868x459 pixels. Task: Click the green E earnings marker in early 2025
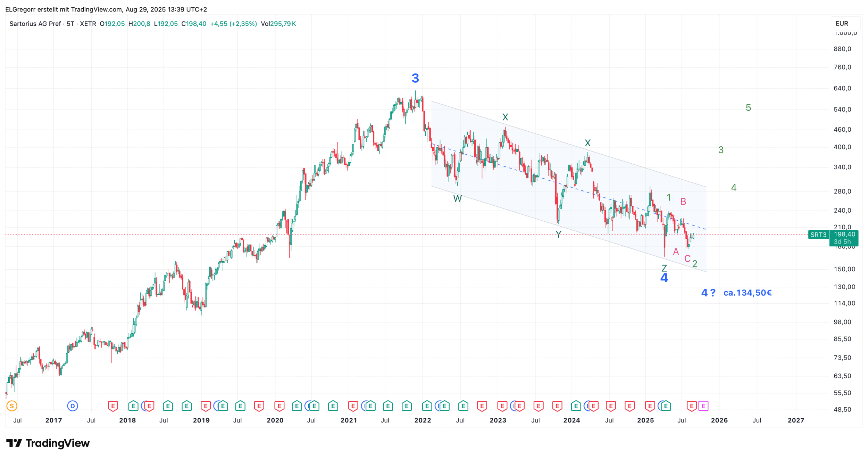click(x=666, y=406)
